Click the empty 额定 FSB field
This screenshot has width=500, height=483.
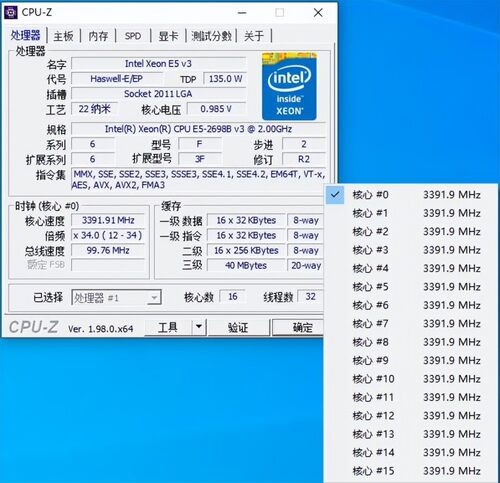108,265
